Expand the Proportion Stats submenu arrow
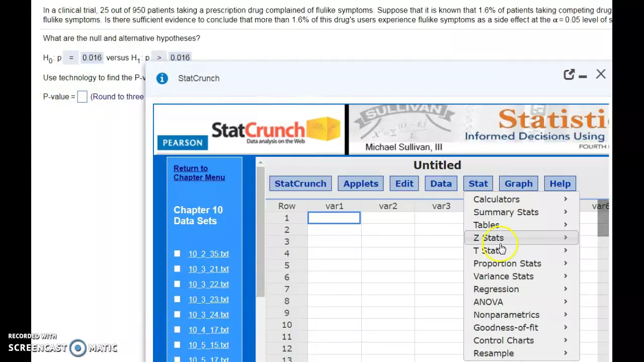This screenshot has height=362, width=644. pos(566,263)
